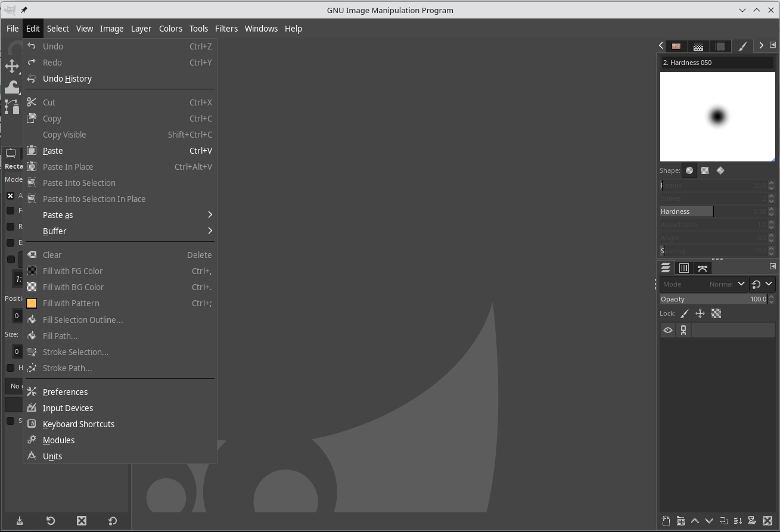Choose the diamond brush shape
The height and width of the screenshot is (532, 780).
point(720,170)
